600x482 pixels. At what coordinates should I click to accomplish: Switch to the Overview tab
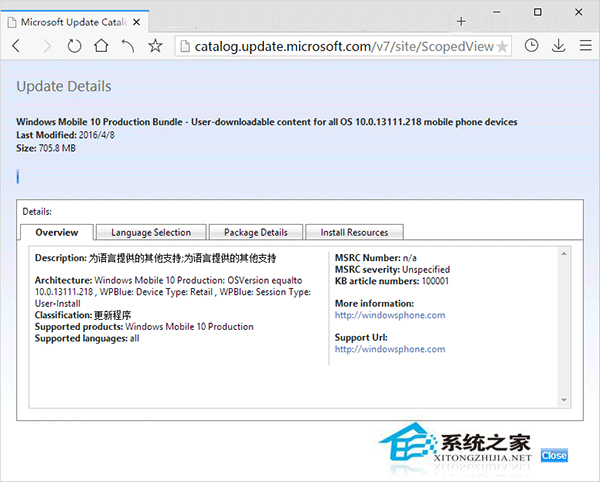tap(57, 232)
